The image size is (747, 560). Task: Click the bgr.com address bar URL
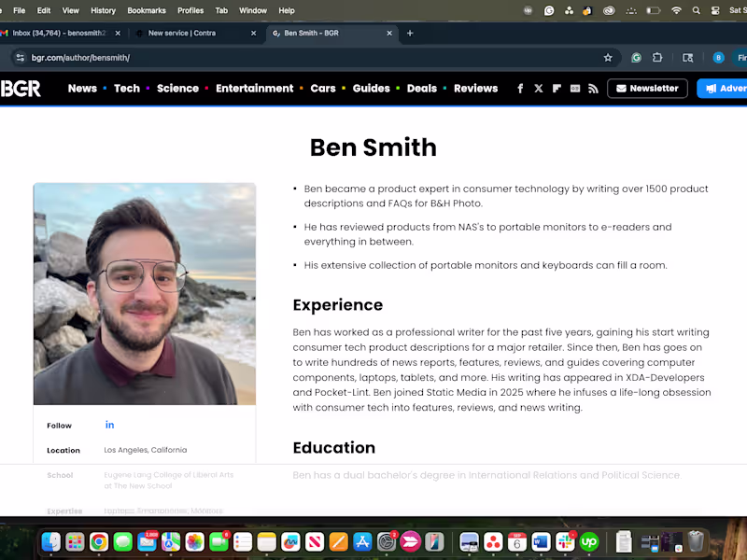pyautogui.click(x=80, y=58)
